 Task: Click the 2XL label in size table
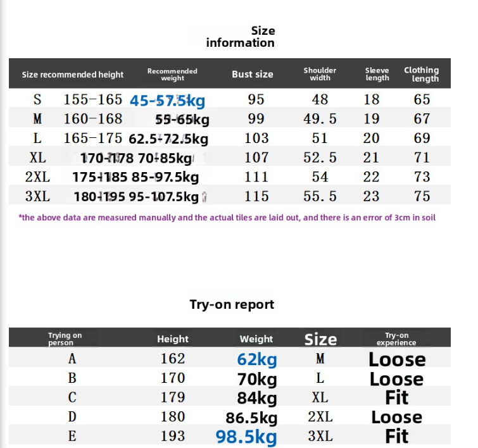coord(37,177)
